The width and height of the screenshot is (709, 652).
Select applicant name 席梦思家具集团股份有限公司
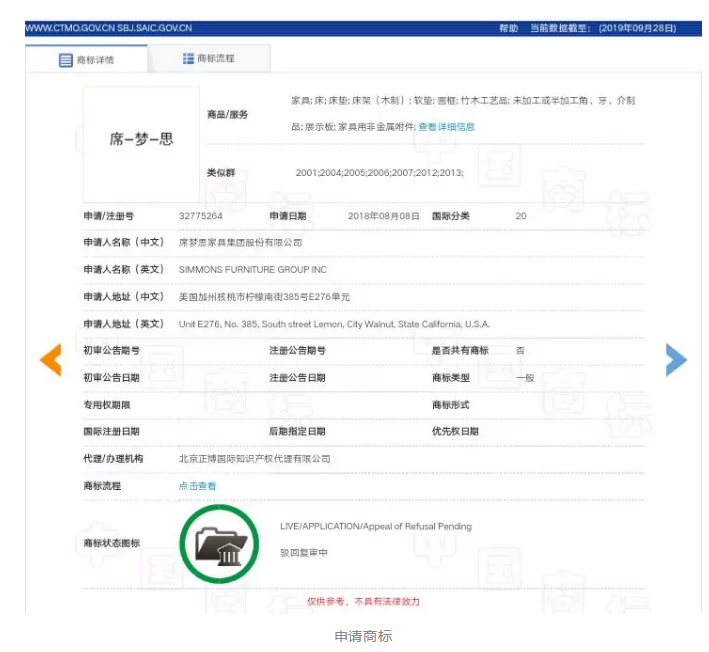(x=240, y=243)
